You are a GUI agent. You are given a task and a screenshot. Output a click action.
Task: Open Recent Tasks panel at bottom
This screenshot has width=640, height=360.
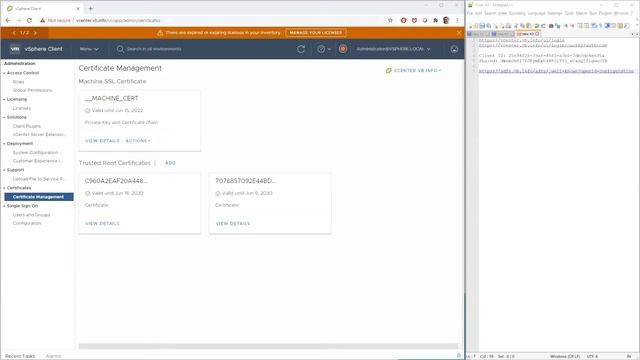20,356
